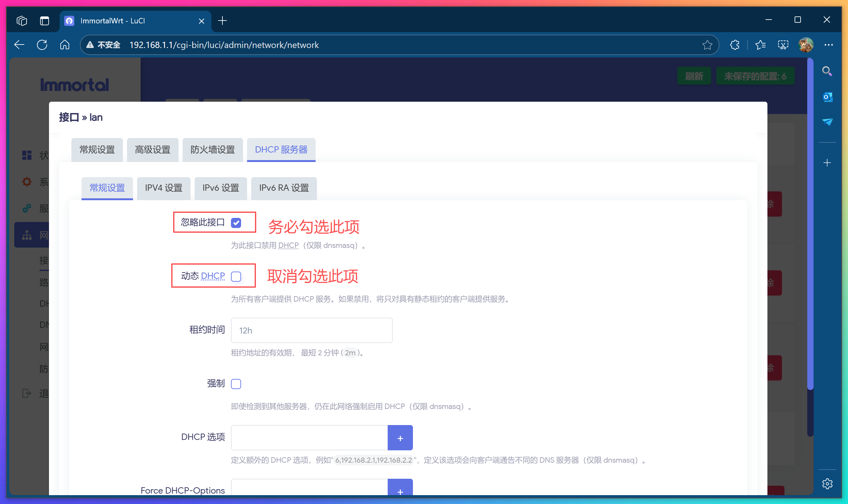The width and height of the screenshot is (848, 504).
Task: Open the search icon in Edge sidebar
Action: 827,71
